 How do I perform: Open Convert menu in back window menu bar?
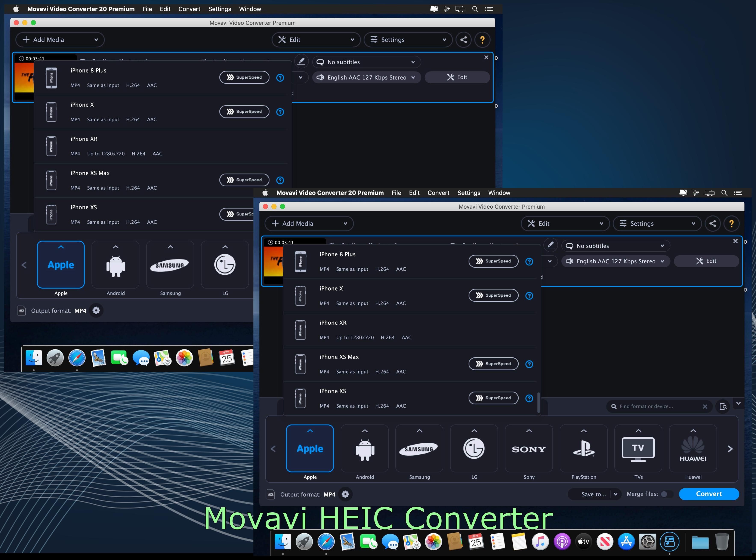(x=189, y=9)
